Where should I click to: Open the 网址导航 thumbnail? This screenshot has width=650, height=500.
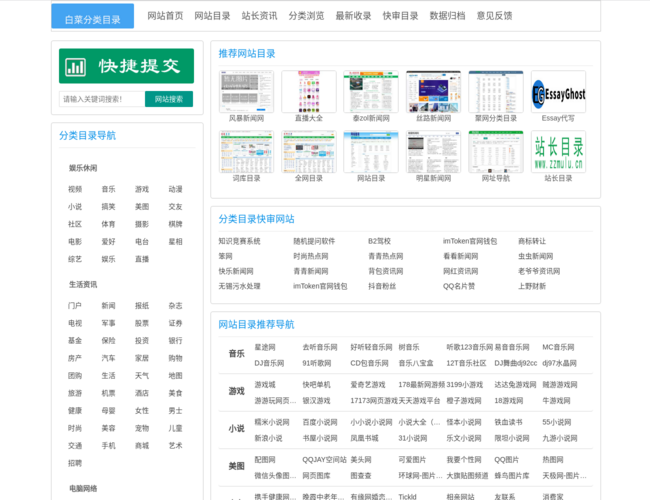496,152
